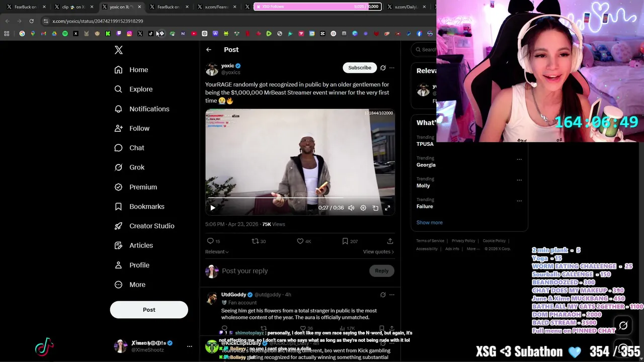The height and width of the screenshot is (362, 644).
Task: Share the post via share icon
Action: pyautogui.click(x=390, y=241)
